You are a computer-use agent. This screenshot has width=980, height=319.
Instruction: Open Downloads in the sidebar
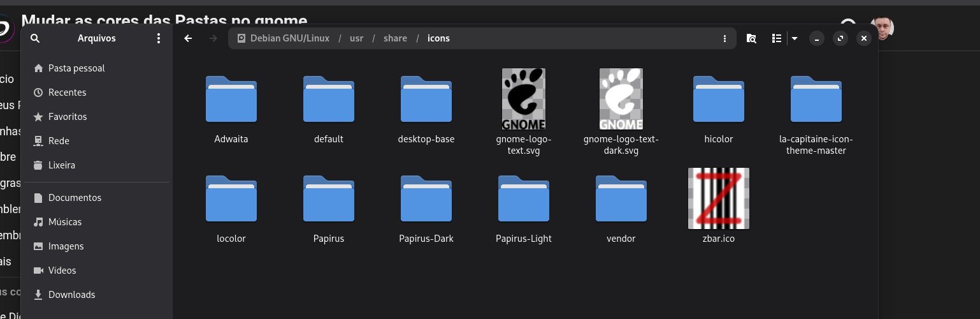71,295
